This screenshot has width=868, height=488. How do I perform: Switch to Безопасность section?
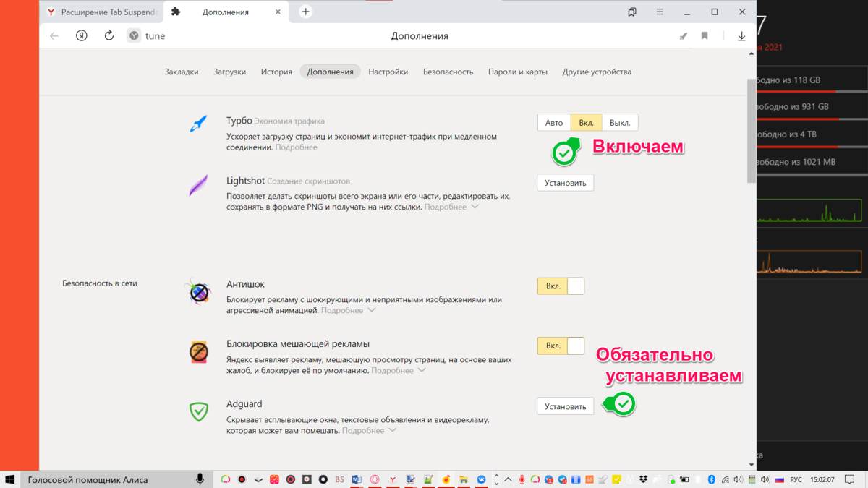(x=448, y=72)
